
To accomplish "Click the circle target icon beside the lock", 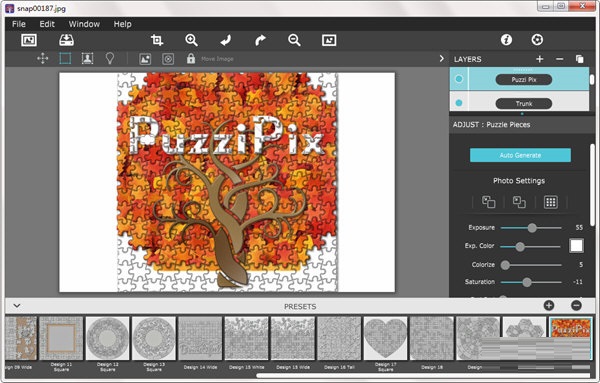I will point(168,59).
